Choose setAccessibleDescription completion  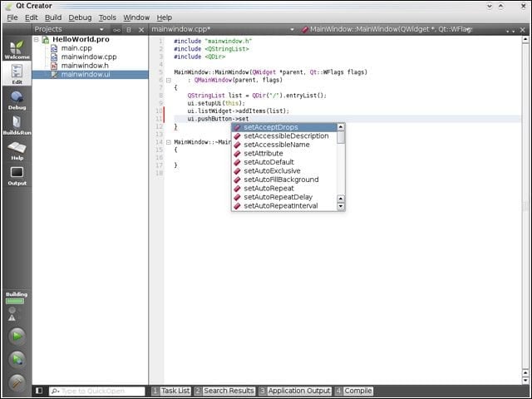coord(284,136)
